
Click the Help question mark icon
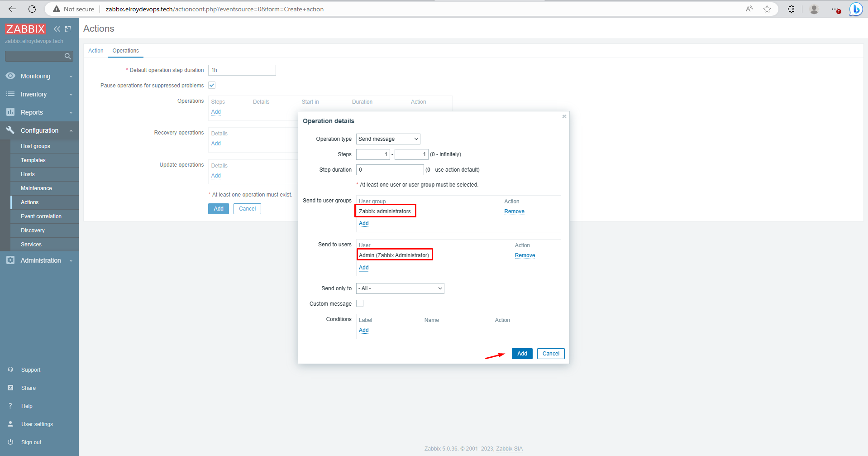(x=10, y=406)
